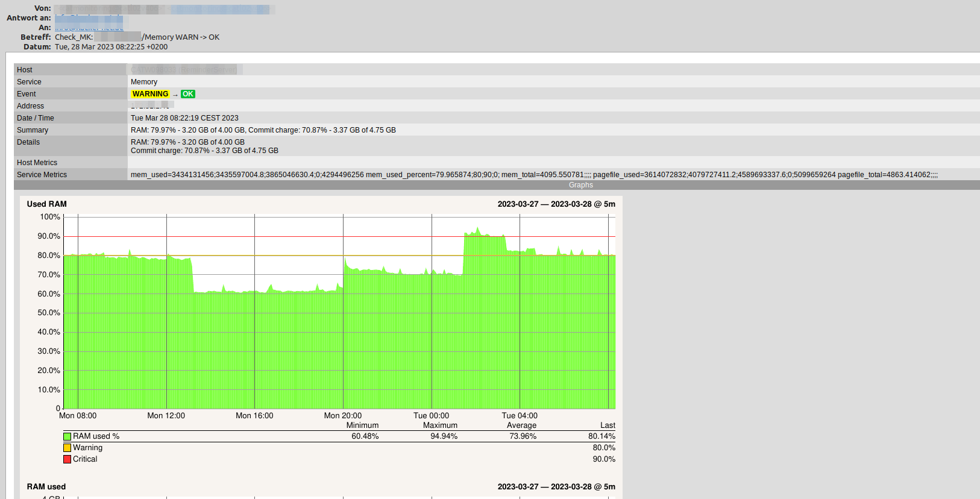Click the Service Metrics performance data text
The height and width of the screenshot is (499, 980).
(534, 175)
